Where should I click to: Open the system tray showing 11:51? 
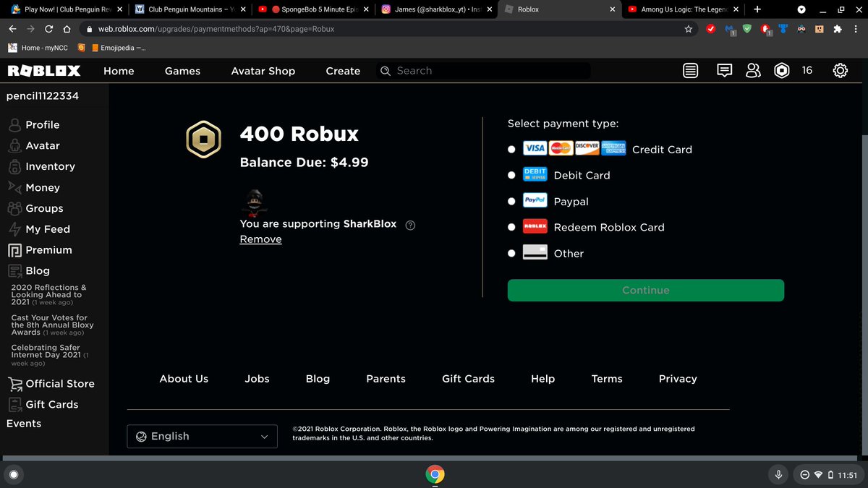tap(829, 475)
